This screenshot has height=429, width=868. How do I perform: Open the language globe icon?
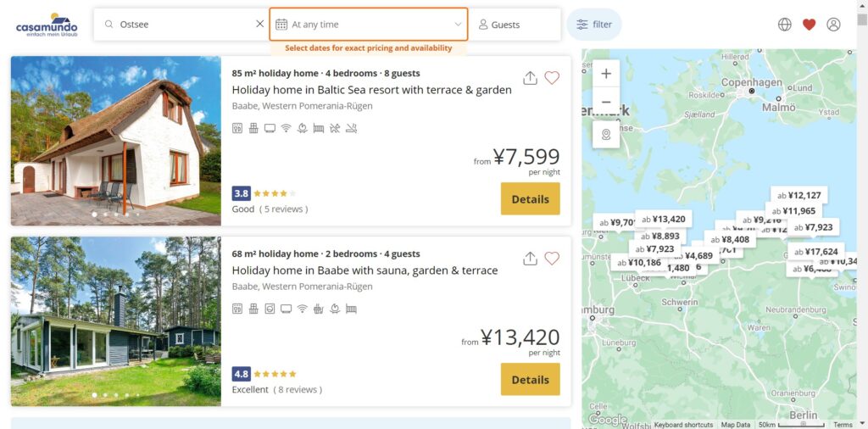785,25
